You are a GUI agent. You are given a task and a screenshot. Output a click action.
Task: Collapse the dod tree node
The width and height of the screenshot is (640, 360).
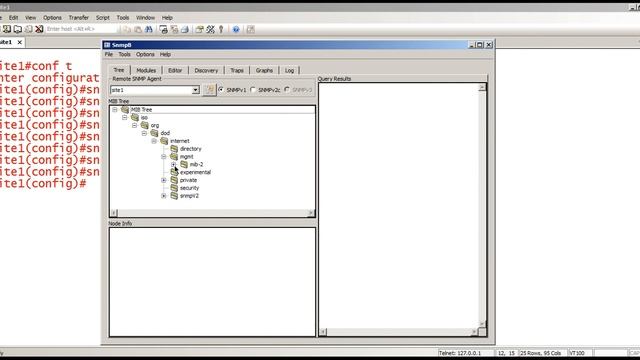(x=144, y=133)
